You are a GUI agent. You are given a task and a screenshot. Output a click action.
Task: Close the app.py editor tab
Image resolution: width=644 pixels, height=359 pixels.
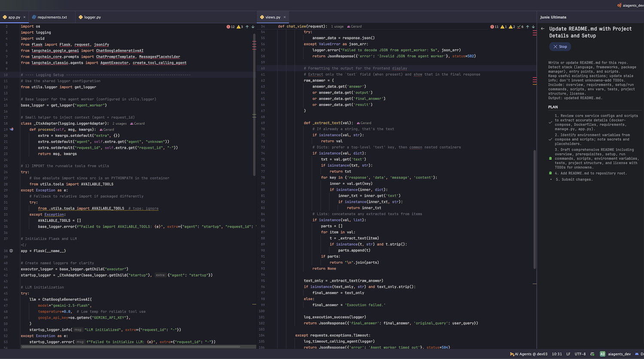[24, 17]
